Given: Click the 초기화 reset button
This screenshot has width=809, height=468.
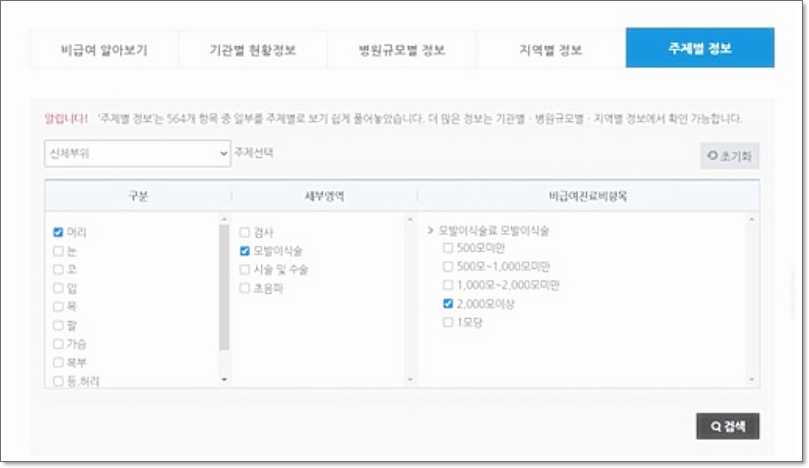Looking at the screenshot, I should click(730, 155).
